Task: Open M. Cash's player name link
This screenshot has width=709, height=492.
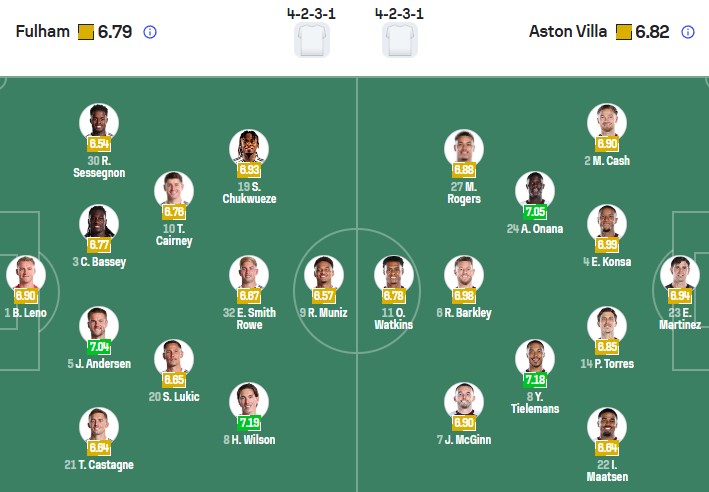Action: pos(608,160)
